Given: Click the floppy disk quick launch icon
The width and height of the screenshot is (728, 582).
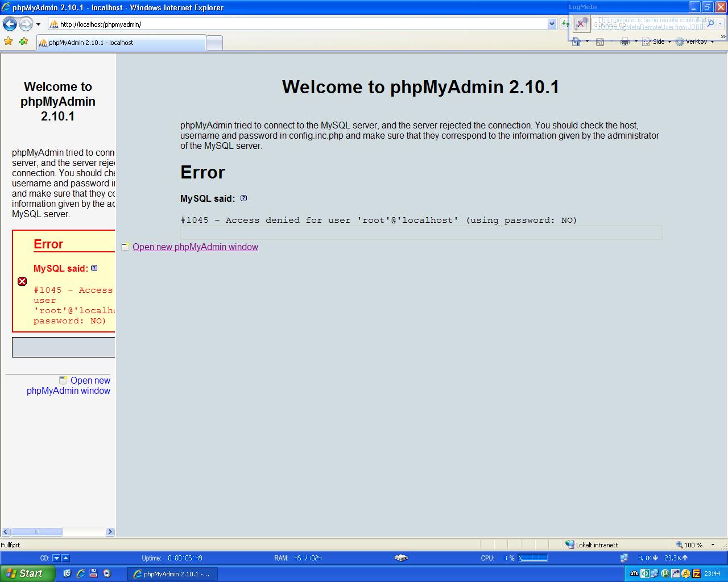Looking at the screenshot, I should (94, 573).
